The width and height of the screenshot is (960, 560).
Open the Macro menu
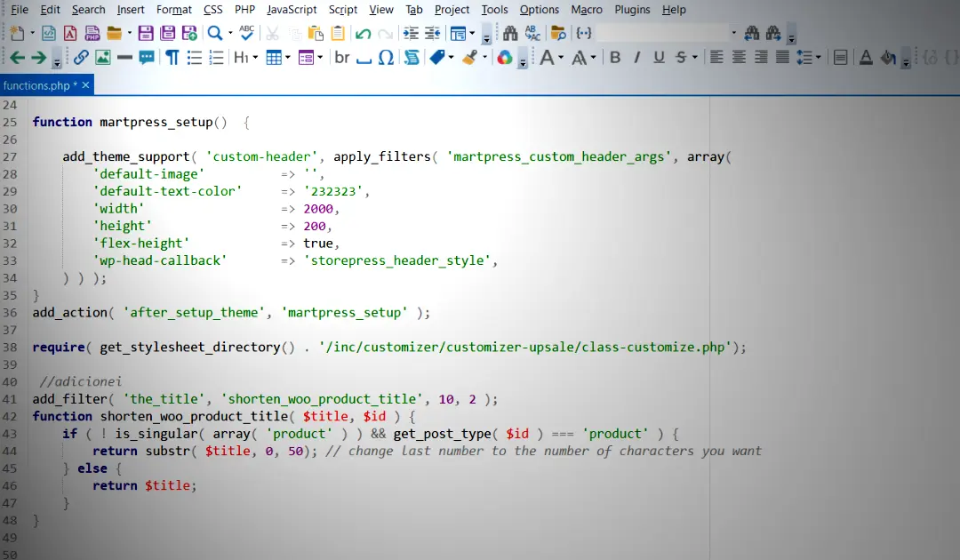pos(587,10)
